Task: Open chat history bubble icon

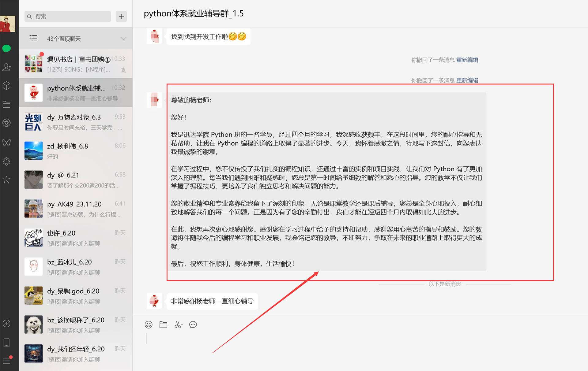Action: click(x=193, y=325)
